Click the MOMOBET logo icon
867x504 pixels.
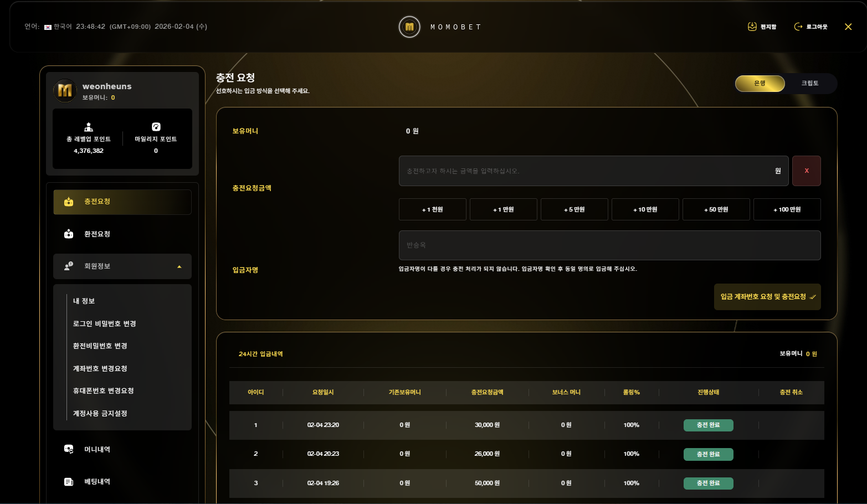409,27
